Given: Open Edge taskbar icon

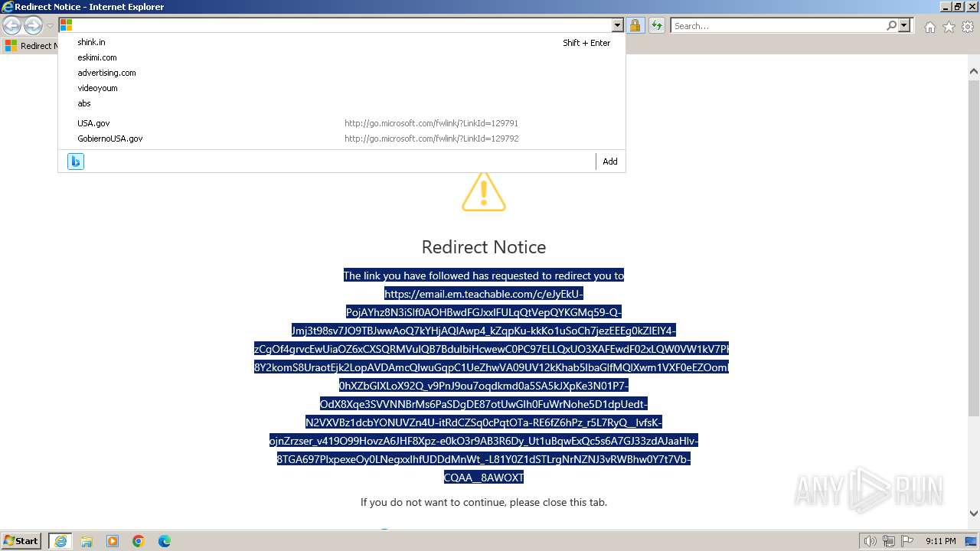Looking at the screenshot, I should (165, 541).
